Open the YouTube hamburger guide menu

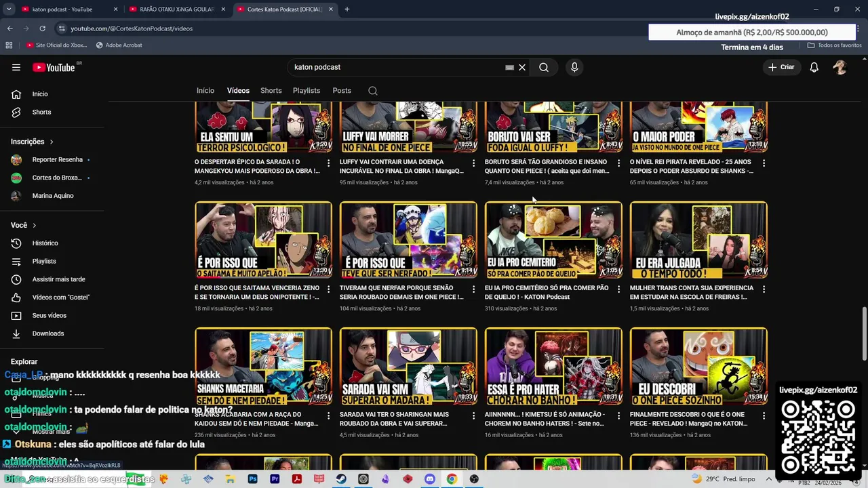coord(16,67)
